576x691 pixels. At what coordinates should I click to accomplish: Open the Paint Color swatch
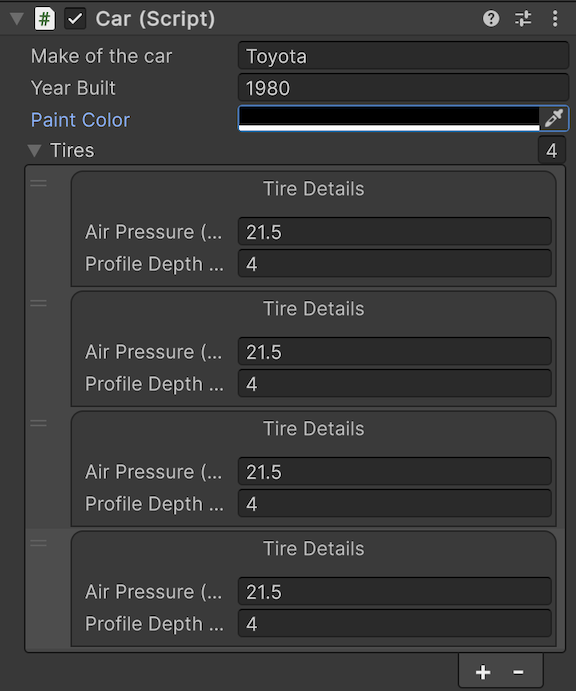389,118
